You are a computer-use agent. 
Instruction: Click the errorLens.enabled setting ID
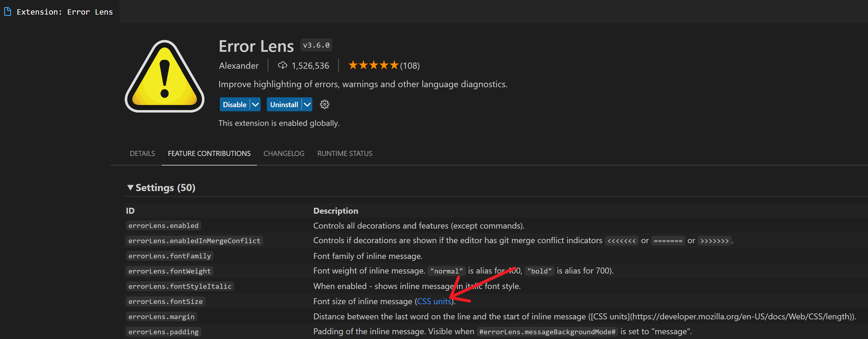163,225
